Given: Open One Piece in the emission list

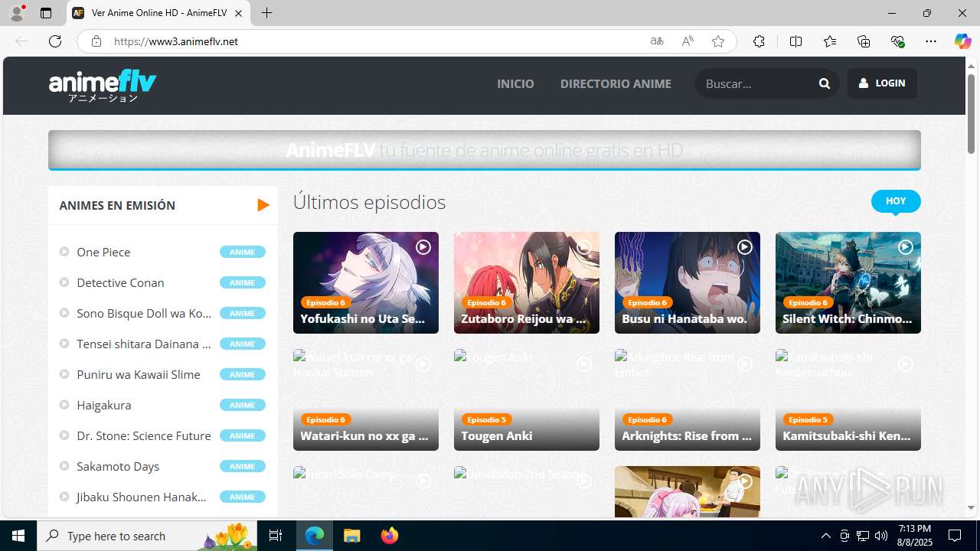Looking at the screenshot, I should click(x=103, y=252).
